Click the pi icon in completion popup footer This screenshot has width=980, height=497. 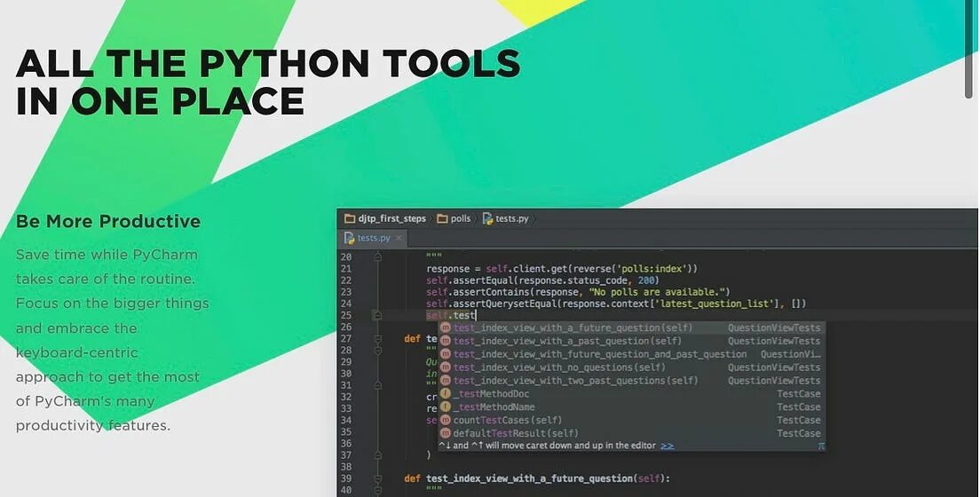pos(821,446)
